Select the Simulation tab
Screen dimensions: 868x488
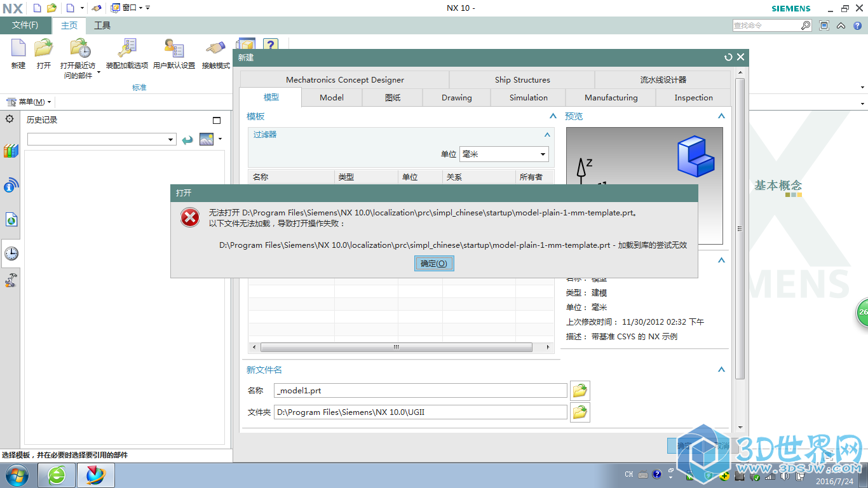(x=529, y=97)
